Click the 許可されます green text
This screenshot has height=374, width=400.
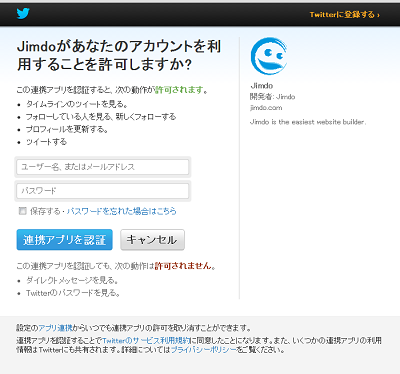pos(179,90)
